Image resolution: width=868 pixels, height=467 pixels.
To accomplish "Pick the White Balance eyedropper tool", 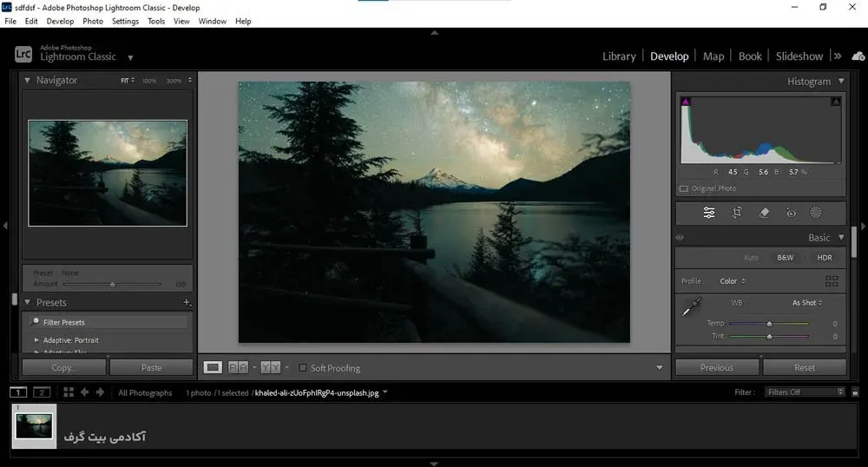I will [691, 307].
